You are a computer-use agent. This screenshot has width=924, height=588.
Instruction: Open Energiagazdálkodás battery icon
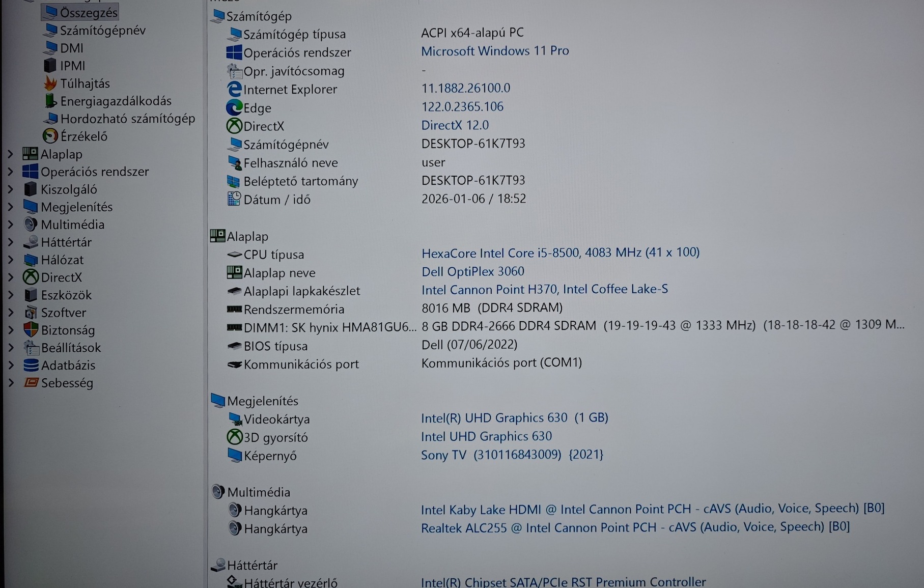pyautogui.click(x=50, y=101)
